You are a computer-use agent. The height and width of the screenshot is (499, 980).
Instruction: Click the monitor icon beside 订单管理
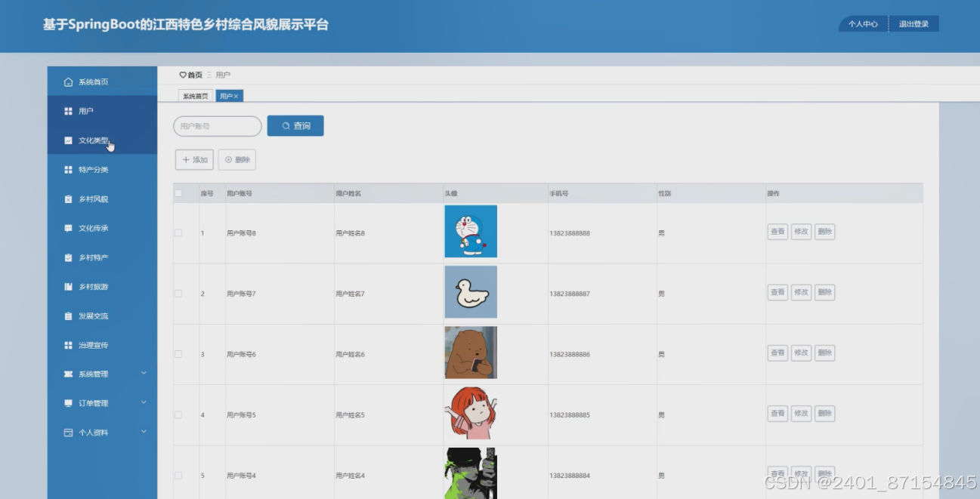pyautogui.click(x=68, y=403)
